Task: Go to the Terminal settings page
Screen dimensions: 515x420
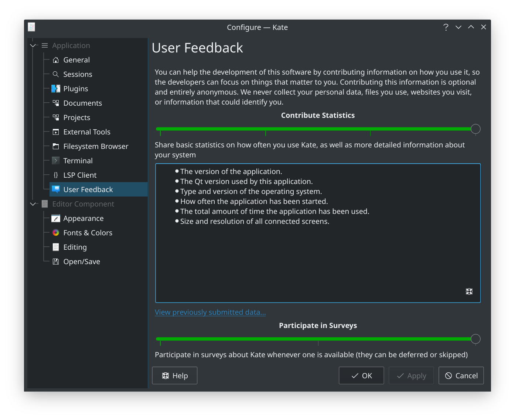Action: [x=98, y=161]
